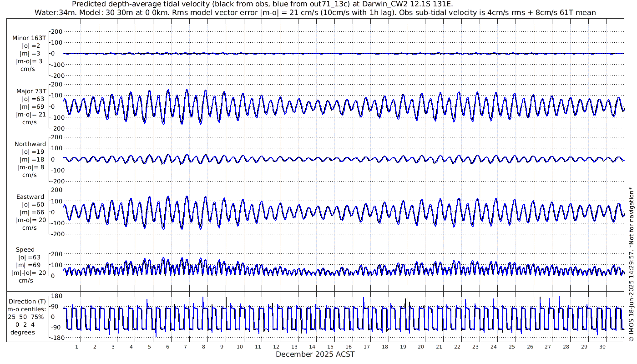
Task: Click the 'Water:34m' model info subtitle line
Action: [x=315, y=12]
